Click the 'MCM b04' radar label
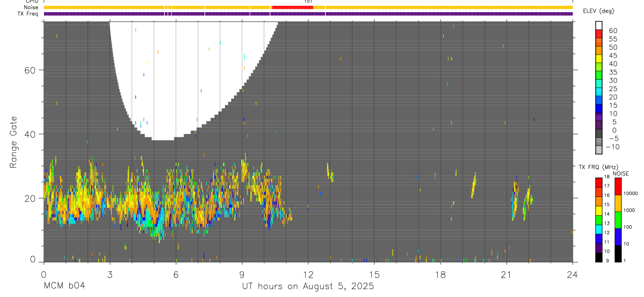Screen dimensions: 644x297 [64, 287]
